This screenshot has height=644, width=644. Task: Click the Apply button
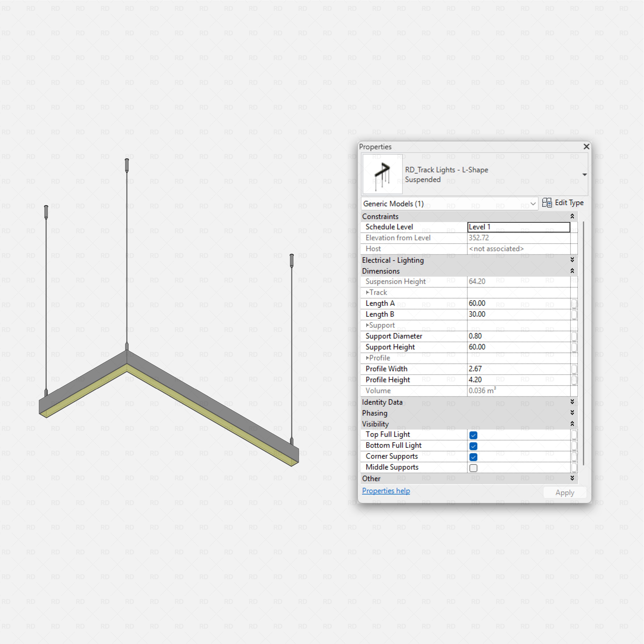(565, 492)
